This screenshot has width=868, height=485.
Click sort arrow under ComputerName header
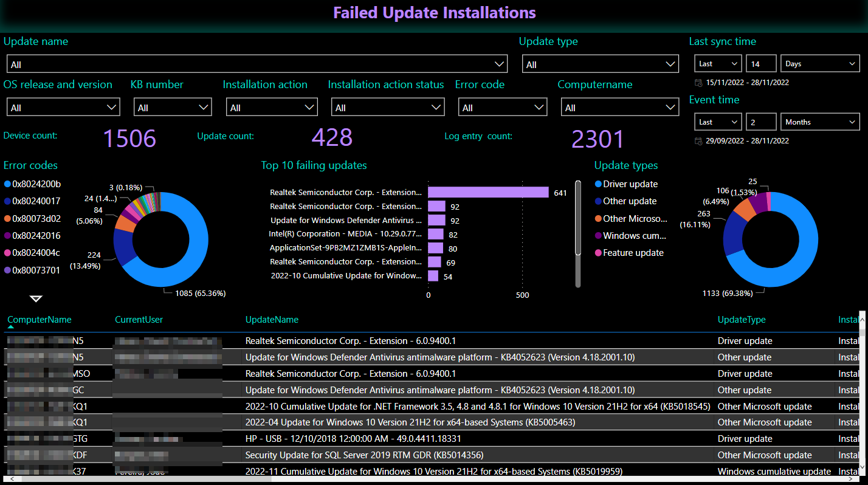click(x=10, y=327)
